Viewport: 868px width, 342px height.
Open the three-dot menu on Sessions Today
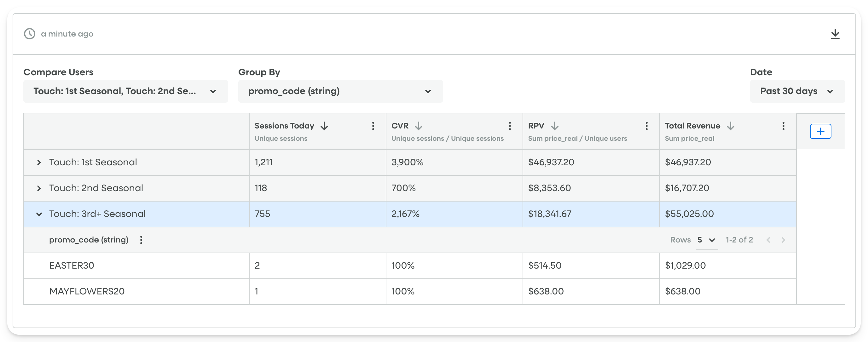click(373, 126)
